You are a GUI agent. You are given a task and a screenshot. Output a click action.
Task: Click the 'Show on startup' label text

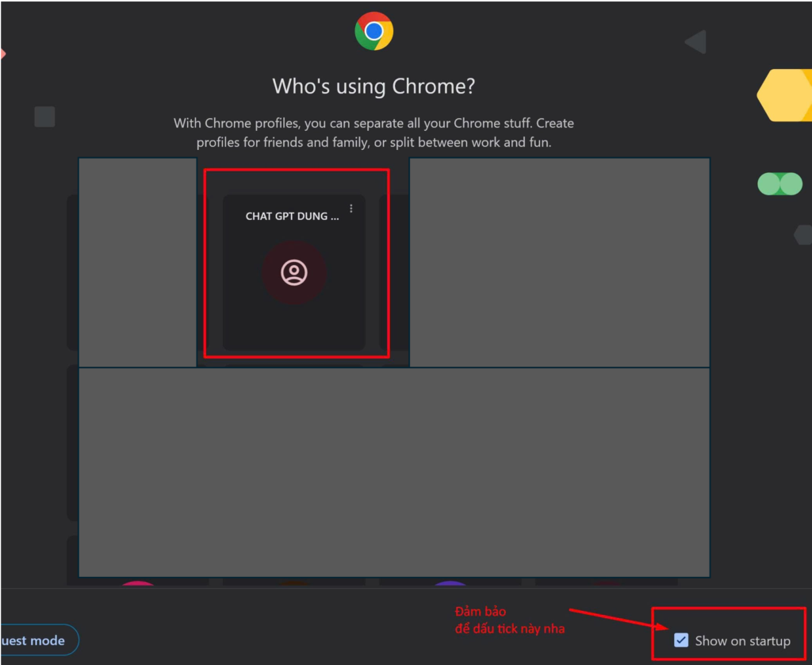coord(742,641)
